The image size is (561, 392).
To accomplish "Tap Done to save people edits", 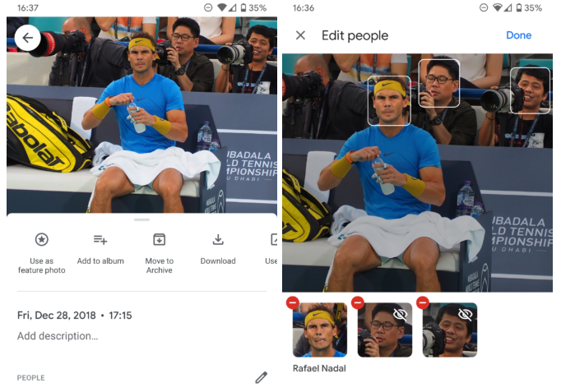I will (518, 35).
